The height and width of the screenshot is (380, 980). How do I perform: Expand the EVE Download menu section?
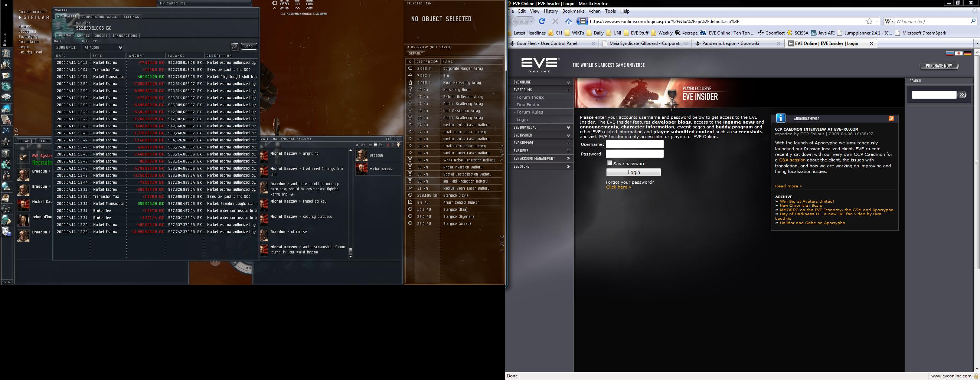click(x=568, y=127)
